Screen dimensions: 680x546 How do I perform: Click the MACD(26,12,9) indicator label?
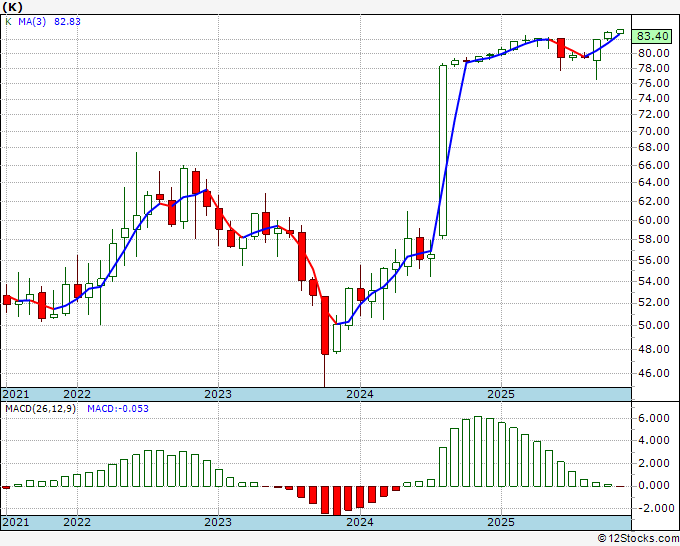click(40, 409)
